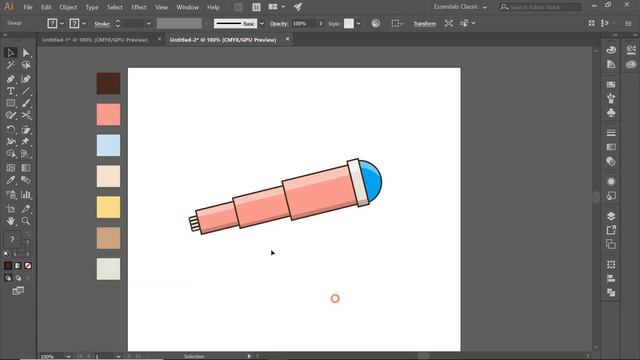The image size is (640, 360).
Task: Toggle Draw Behind mode
Action: (18, 278)
